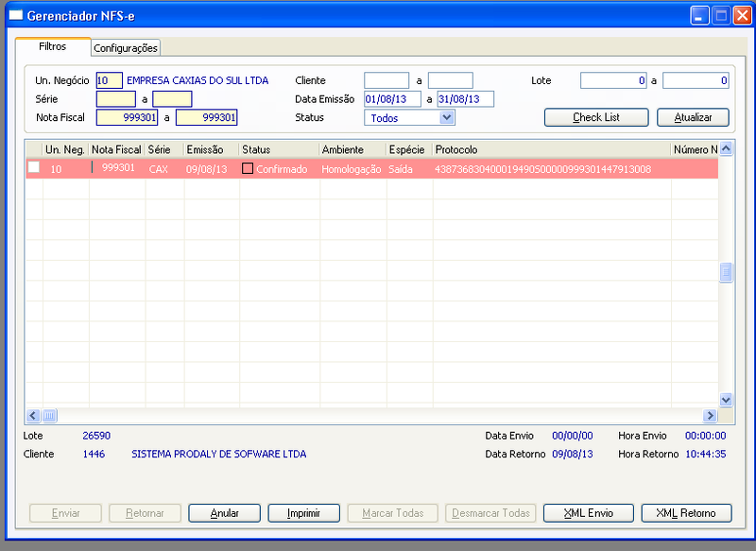This screenshot has height=551, width=756.
Task: Click the first Série input field
Action: tap(116, 99)
